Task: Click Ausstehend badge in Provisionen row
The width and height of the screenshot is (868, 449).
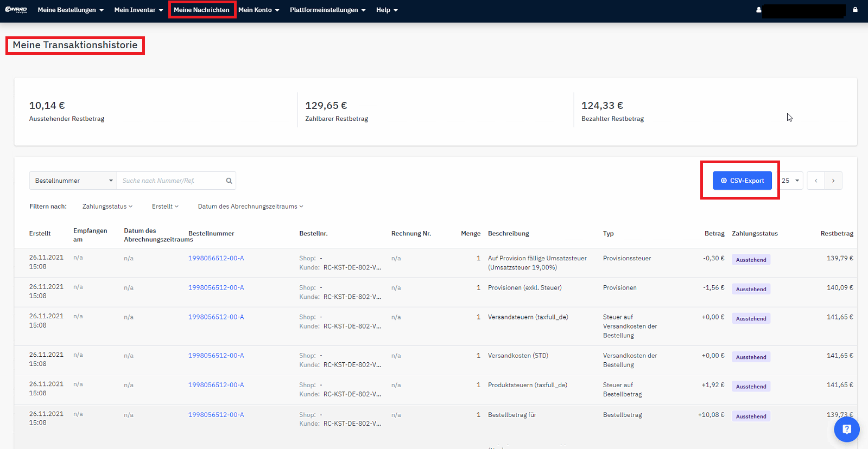Action: [x=751, y=290]
